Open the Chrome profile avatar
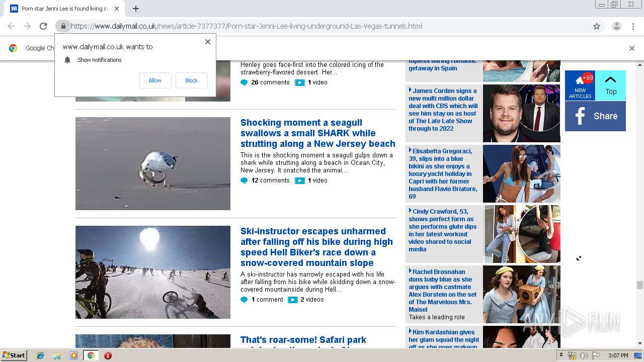 pyautogui.click(x=616, y=26)
